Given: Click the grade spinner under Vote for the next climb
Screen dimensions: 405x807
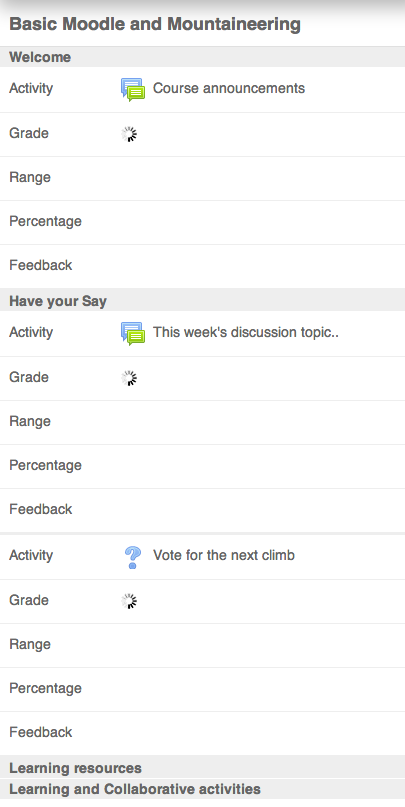Looking at the screenshot, I should 129,601.
